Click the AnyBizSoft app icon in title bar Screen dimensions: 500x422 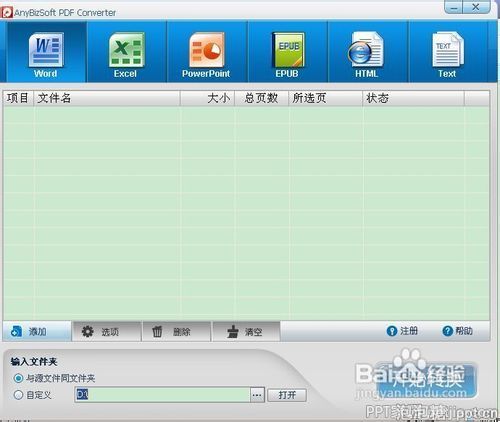point(7,13)
